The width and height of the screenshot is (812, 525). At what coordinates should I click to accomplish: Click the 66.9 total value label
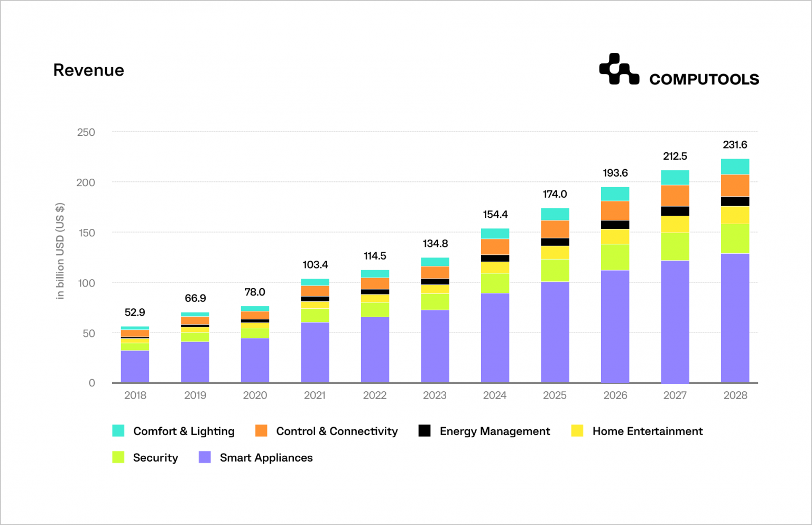(x=195, y=298)
